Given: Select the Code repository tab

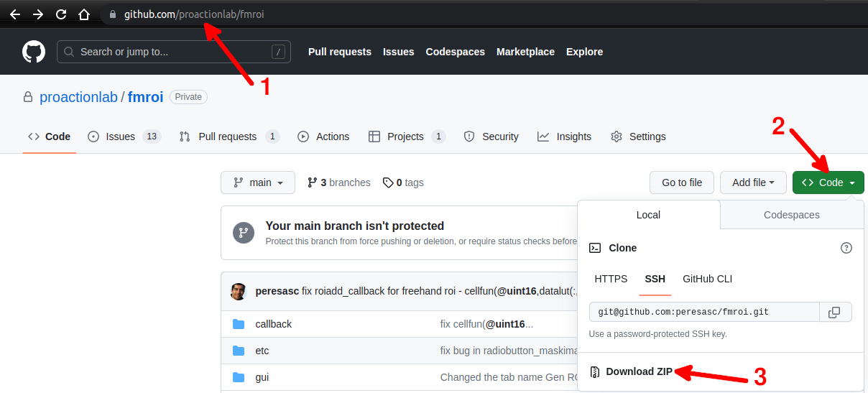Looking at the screenshot, I should point(50,137).
